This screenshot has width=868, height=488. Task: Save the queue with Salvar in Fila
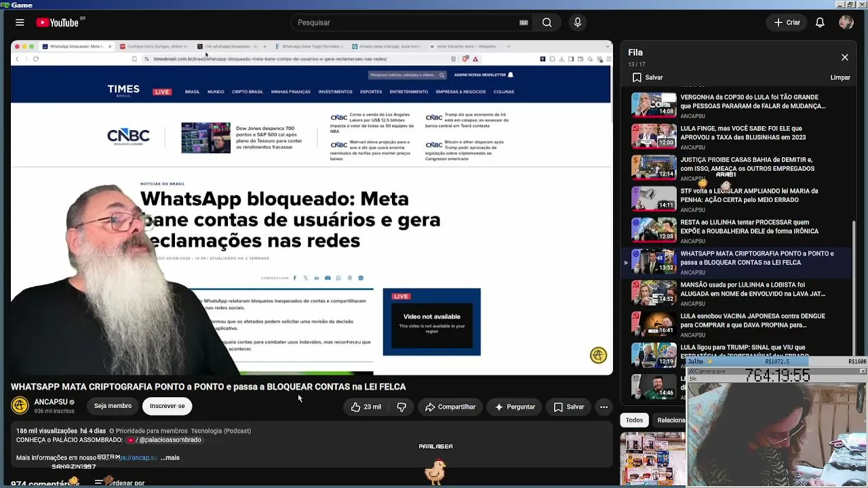coord(648,77)
